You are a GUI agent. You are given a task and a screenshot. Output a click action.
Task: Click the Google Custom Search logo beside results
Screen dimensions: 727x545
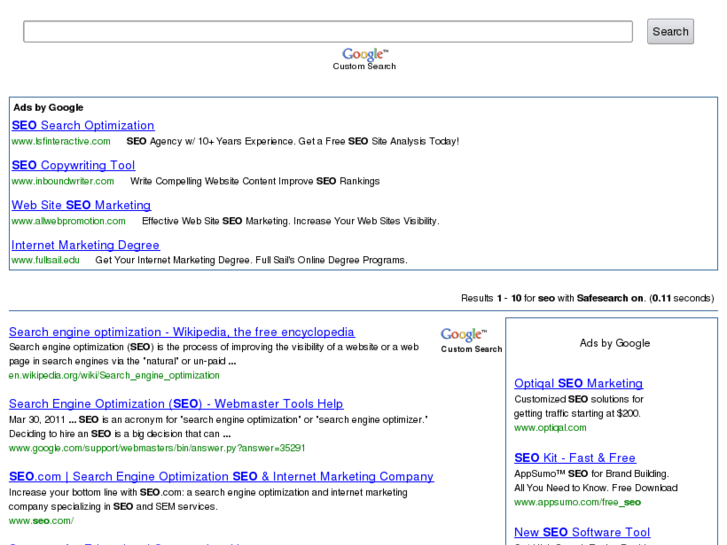coord(471,341)
